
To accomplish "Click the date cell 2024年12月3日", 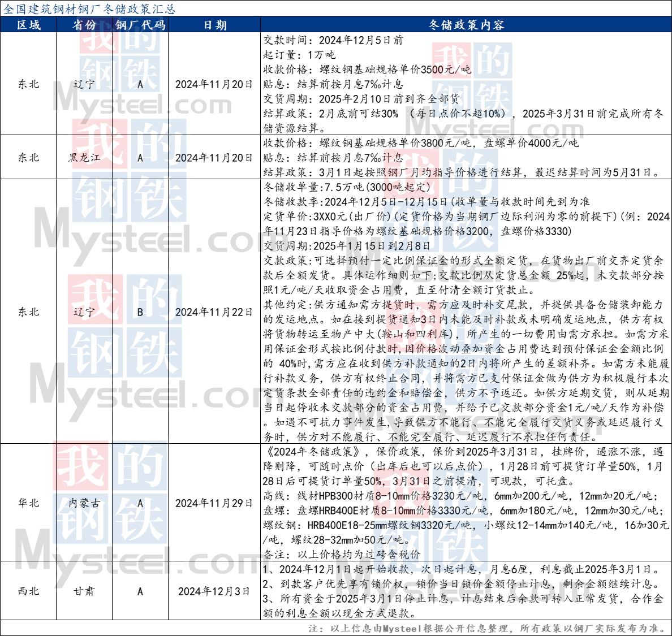I will click(x=214, y=591).
